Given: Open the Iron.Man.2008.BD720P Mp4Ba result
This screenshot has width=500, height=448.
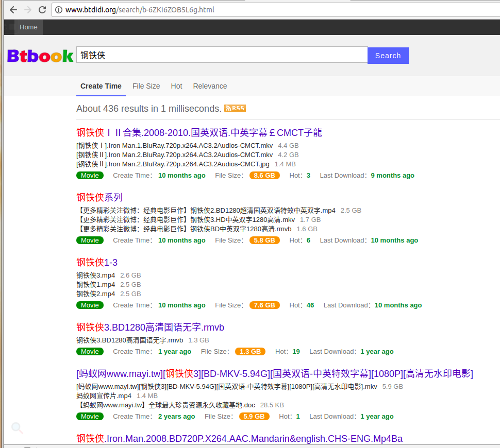Looking at the screenshot, I should click(240, 438).
